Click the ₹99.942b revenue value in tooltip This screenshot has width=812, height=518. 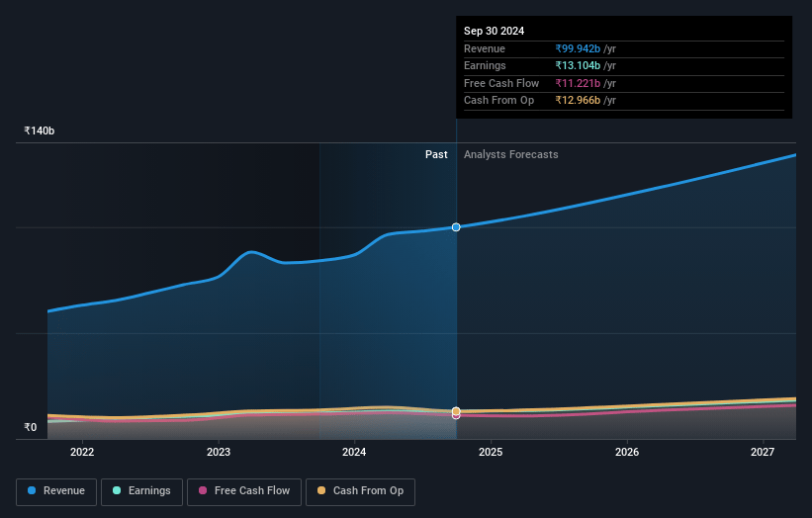tap(578, 48)
